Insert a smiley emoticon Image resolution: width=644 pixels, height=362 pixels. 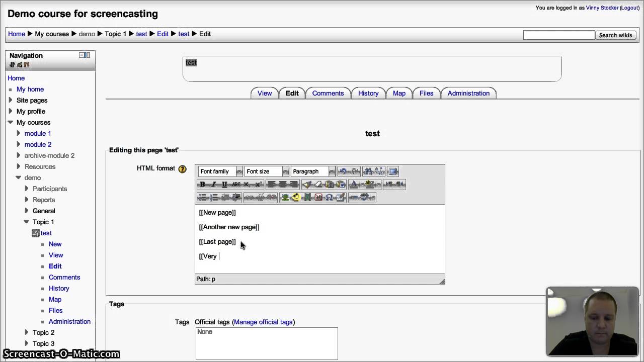click(x=296, y=197)
